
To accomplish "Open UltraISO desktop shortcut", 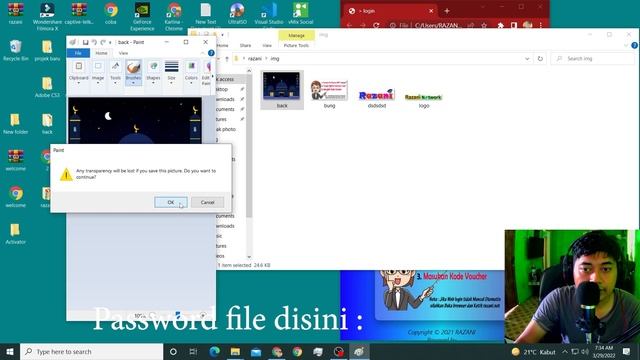I will pos(237,14).
